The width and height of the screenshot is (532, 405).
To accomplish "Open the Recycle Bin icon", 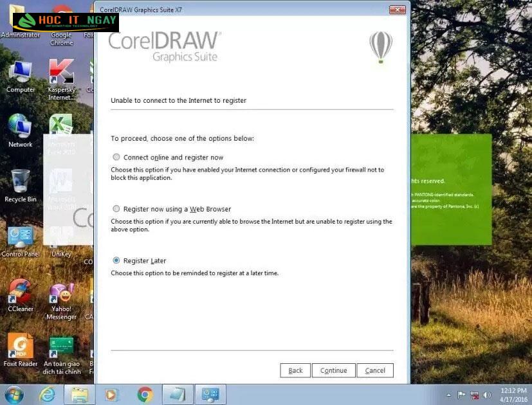I will click(x=21, y=186).
